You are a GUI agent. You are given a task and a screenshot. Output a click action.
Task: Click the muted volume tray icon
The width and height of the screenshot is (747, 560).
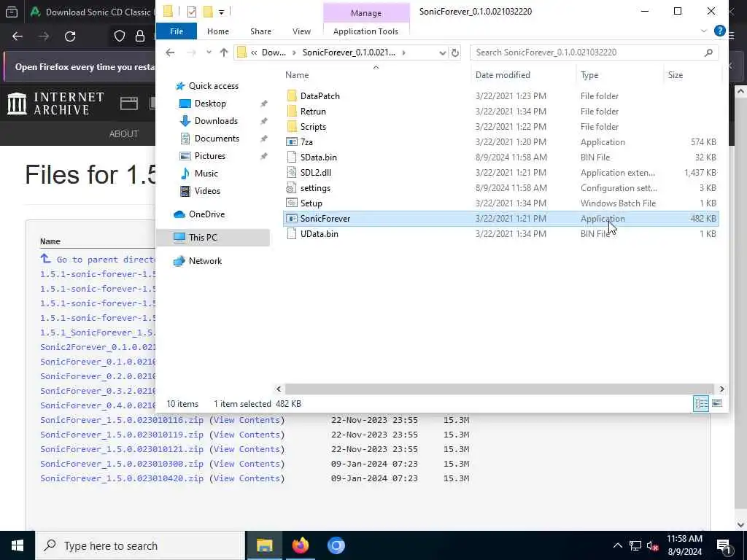(652, 545)
